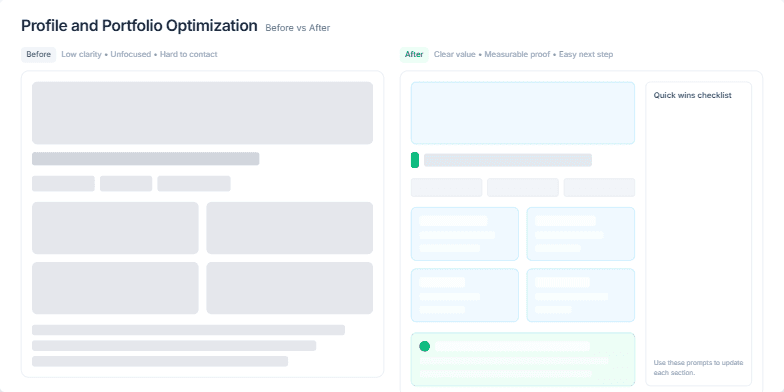The width and height of the screenshot is (784, 392).
Task: Click the 'Before vs After' subtitle
Action: click(298, 28)
